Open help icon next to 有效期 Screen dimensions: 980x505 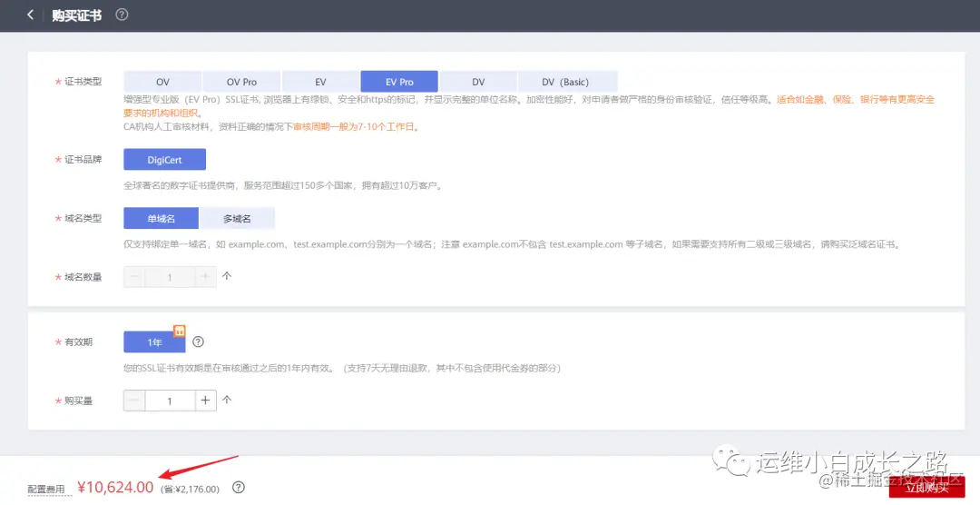(x=198, y=342)
